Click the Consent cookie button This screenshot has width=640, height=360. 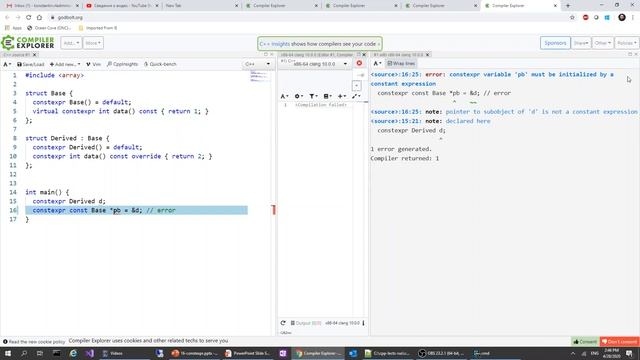[585, 342]
